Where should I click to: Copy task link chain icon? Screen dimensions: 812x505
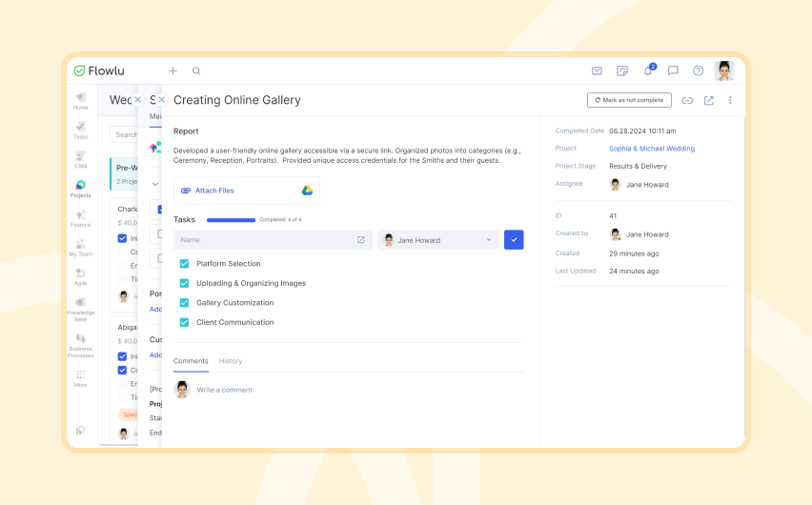point(687,100)
